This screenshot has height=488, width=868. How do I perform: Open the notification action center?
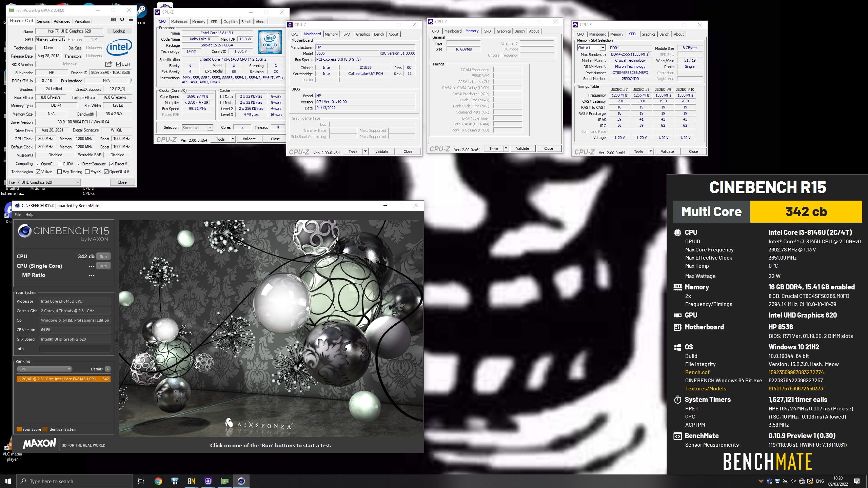click(857, 481)
